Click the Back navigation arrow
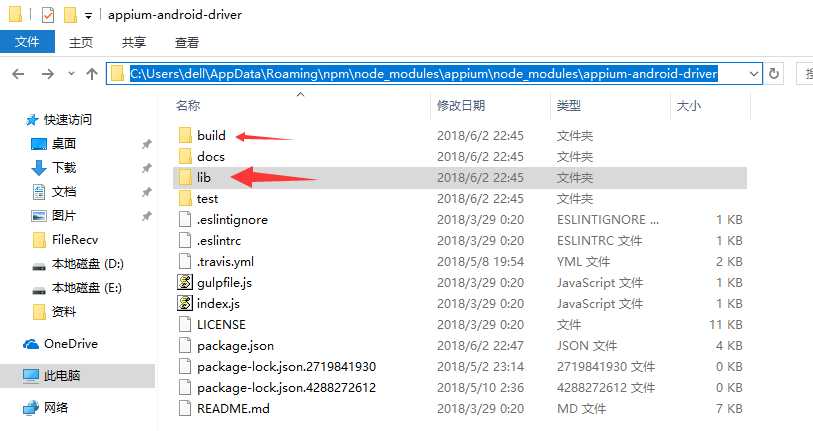813x431 pixels. point(19,74)
